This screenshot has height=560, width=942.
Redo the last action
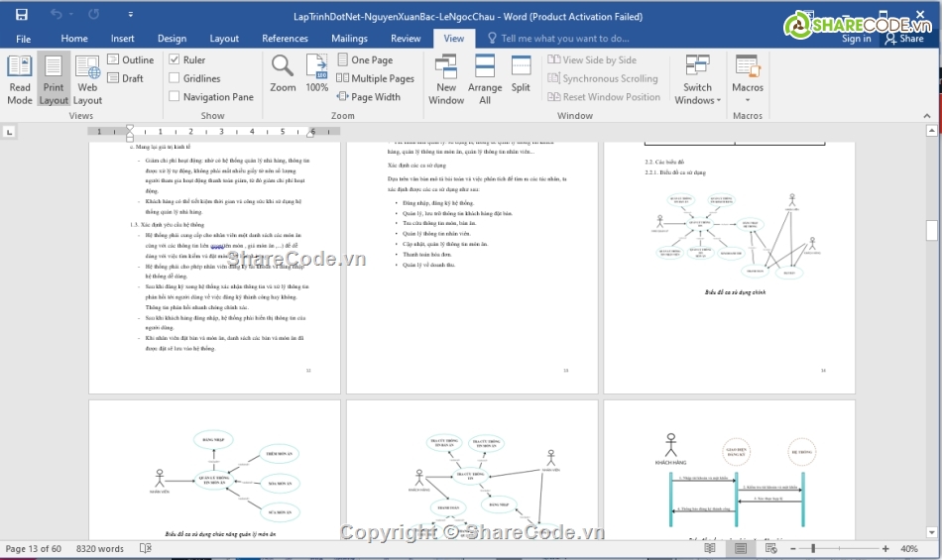click(x=94, y=14)
